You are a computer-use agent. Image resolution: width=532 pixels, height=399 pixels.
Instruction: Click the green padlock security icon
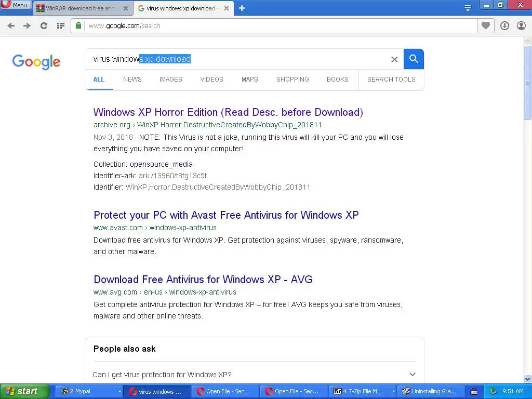[x=78, y=26]
